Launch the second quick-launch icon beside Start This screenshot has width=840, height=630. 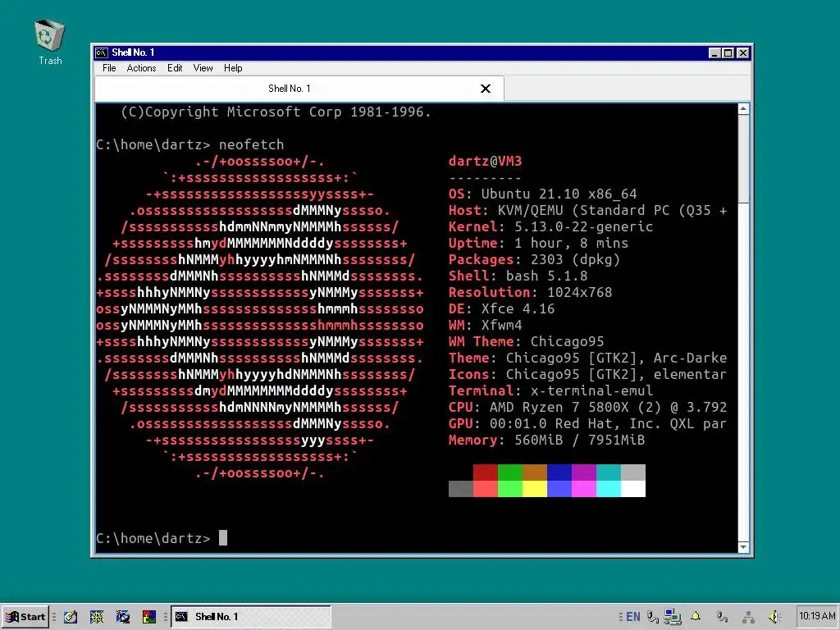(97, 617)
